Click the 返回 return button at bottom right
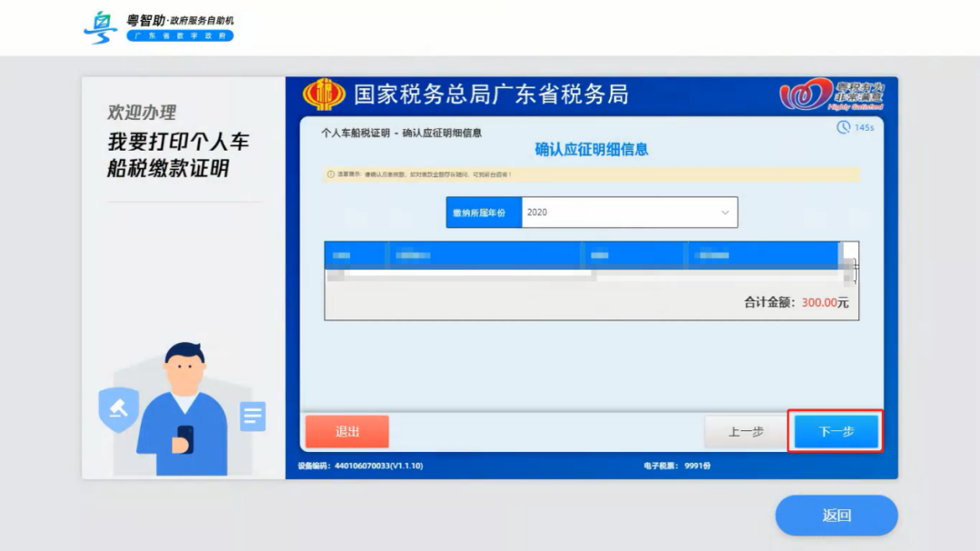 835,515
